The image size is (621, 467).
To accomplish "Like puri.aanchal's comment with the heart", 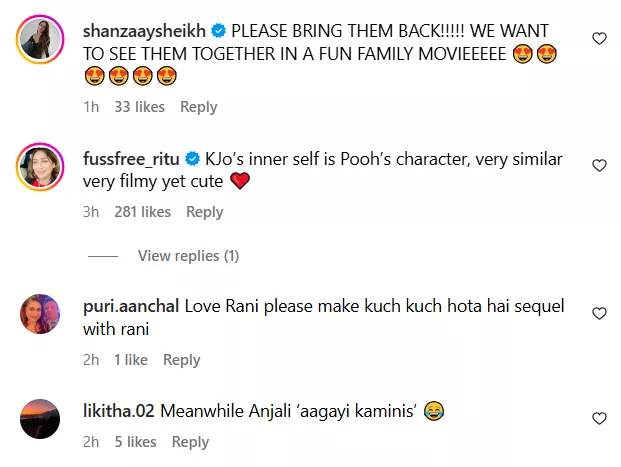I will [599, 314].
